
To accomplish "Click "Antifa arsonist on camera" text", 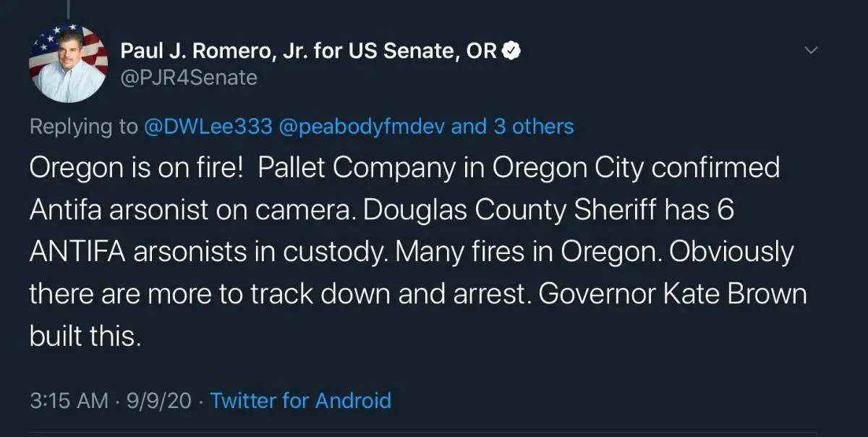I will coord(192,210).
